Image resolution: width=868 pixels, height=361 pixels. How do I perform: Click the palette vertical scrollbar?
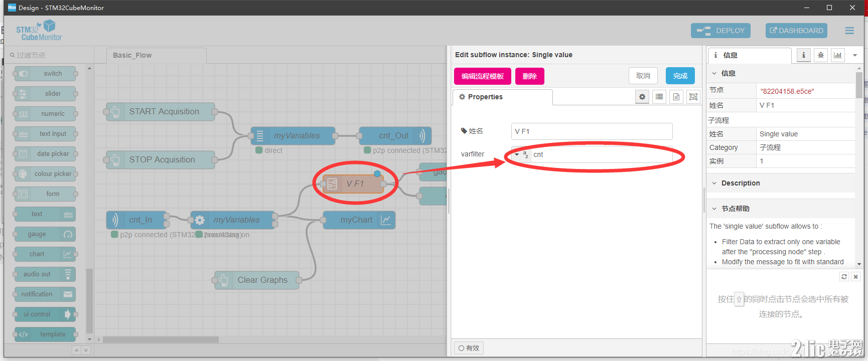[x=89, y=301]
